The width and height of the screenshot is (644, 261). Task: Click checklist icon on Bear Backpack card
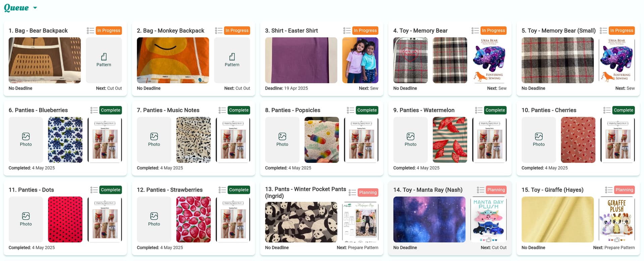coord(90,30)
